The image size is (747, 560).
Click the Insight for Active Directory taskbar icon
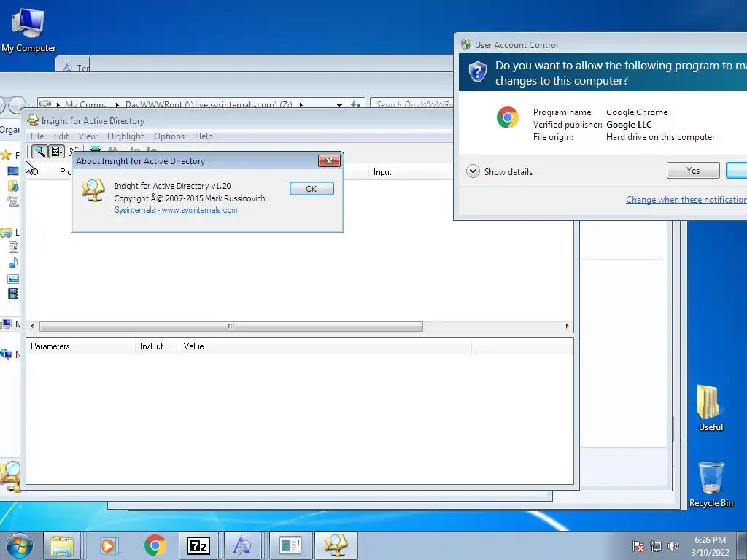336,545
